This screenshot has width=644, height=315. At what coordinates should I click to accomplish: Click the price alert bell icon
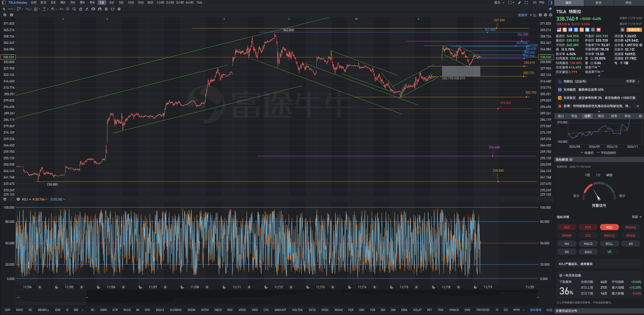(x=622, y=30)
